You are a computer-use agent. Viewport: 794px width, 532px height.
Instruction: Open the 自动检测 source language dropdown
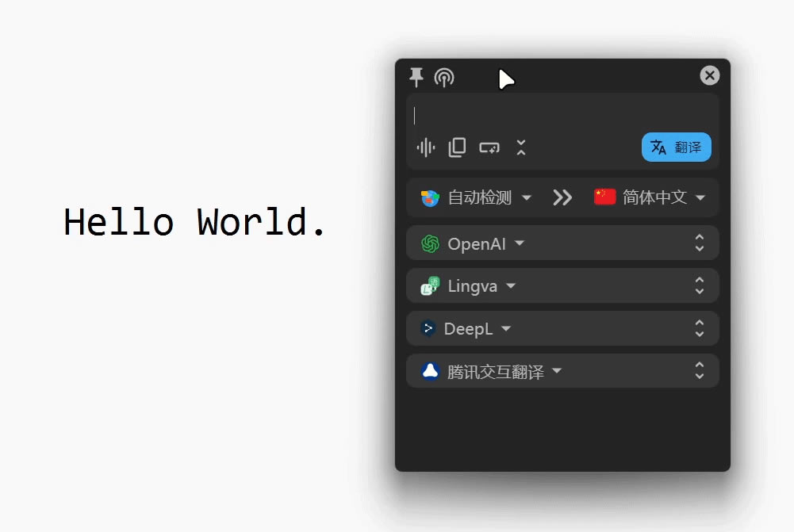point(476,197)
